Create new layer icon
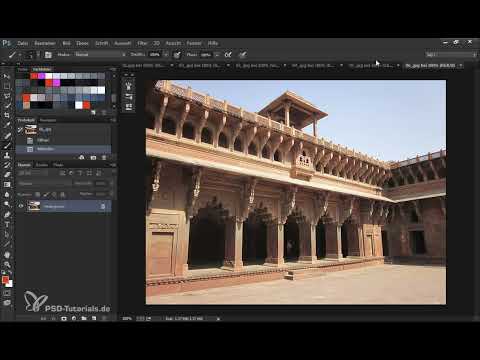 pos(94,319)
